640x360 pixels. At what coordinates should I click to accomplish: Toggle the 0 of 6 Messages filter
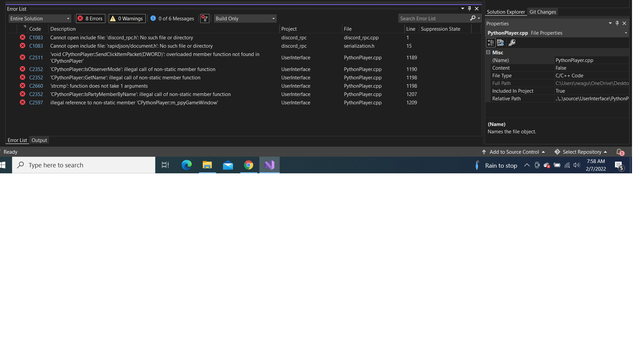point(172,18)
